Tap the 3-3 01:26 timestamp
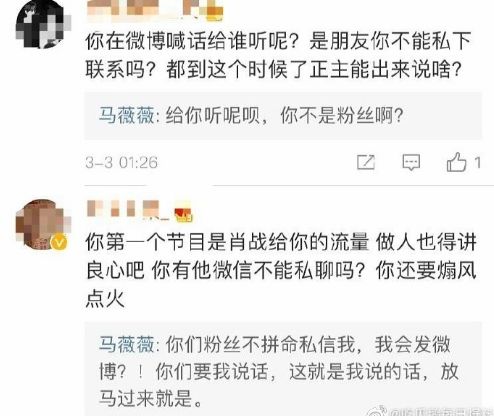 click(x=121, y=163)
